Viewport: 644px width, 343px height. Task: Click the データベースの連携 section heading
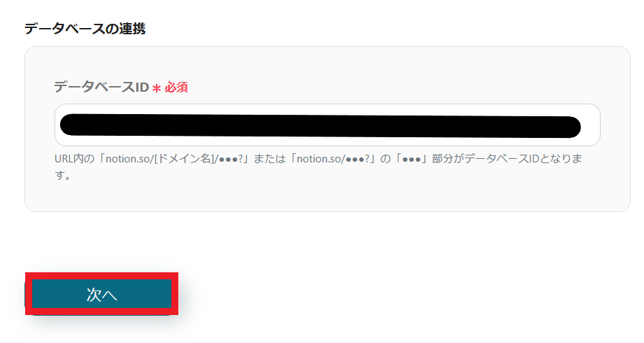pos(85,29)
